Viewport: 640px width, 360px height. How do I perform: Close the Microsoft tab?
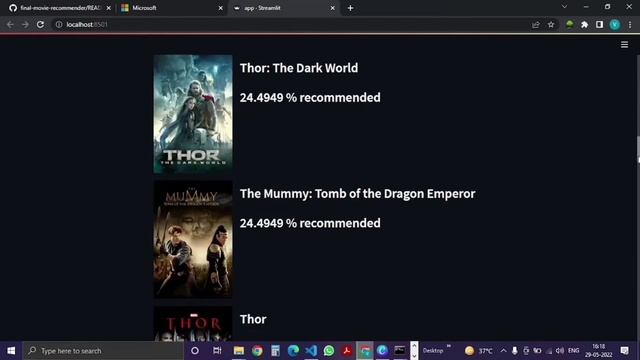tap(220, 8)
